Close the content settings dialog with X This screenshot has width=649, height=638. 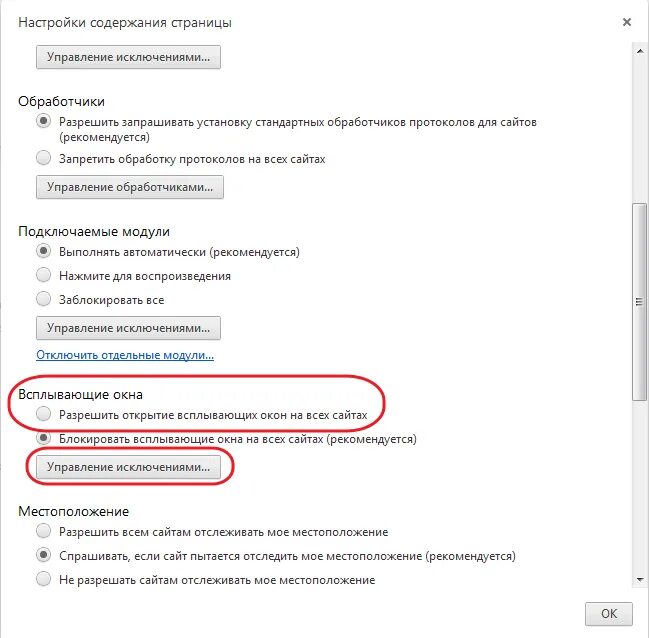[x=627, y=22]
